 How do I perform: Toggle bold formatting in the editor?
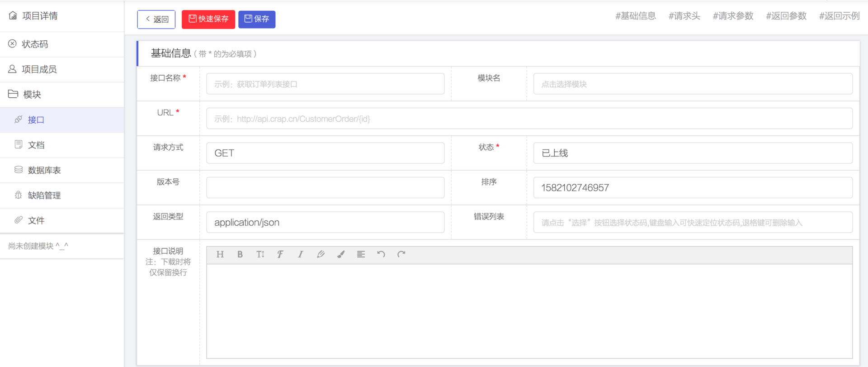(x=240, y=254)
